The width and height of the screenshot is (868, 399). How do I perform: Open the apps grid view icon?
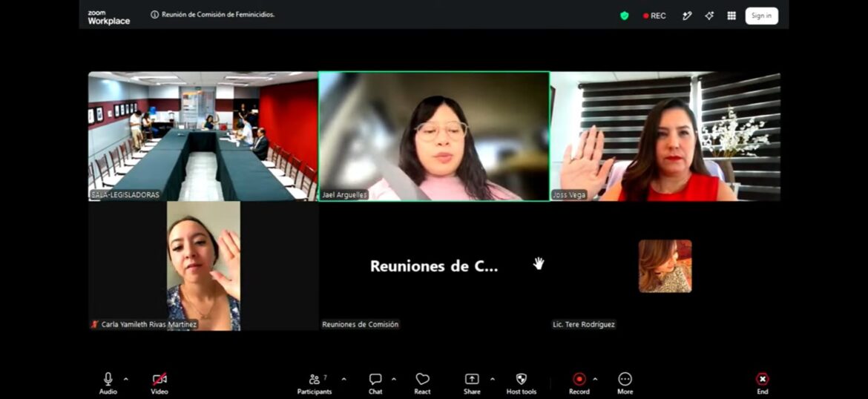point(731,16)
